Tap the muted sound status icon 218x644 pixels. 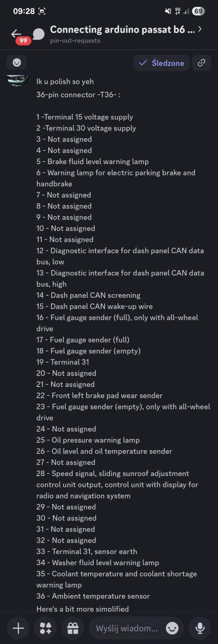169,11
